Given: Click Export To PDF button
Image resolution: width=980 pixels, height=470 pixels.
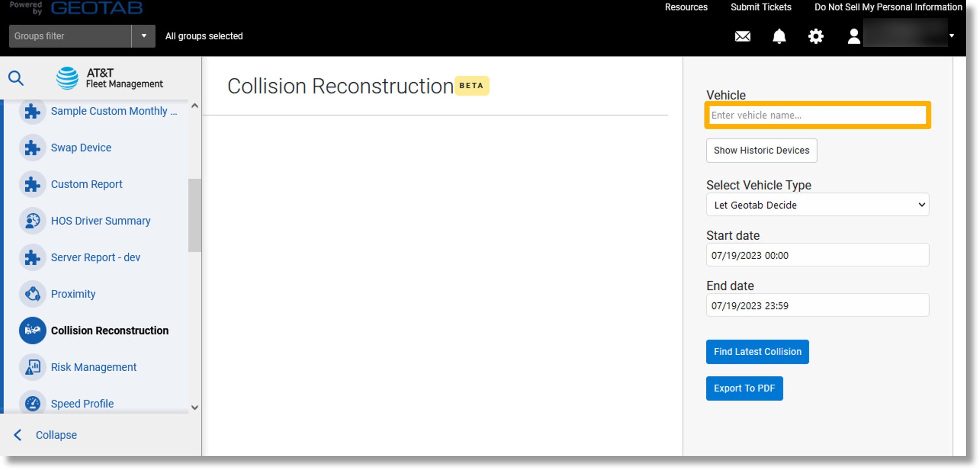Looking at the screenshot, I should (x=745, y=388).
